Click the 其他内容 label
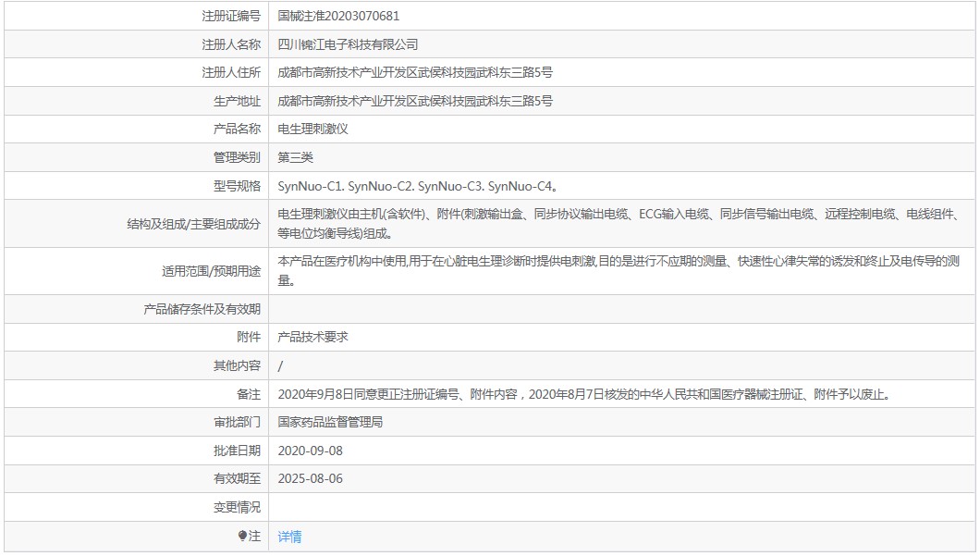This screenshot has width=980, height=556. tap(237, 365)
